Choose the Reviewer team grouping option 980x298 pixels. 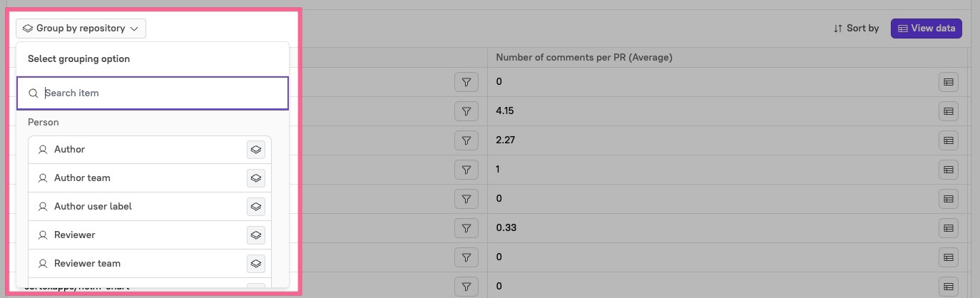click(87, 264)
